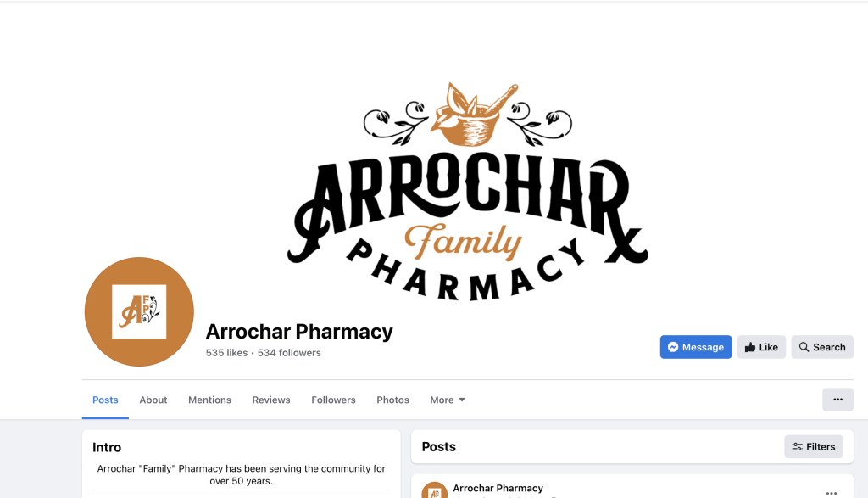
Task: Expand the More tab dropdown
Action: pos(448,400)
